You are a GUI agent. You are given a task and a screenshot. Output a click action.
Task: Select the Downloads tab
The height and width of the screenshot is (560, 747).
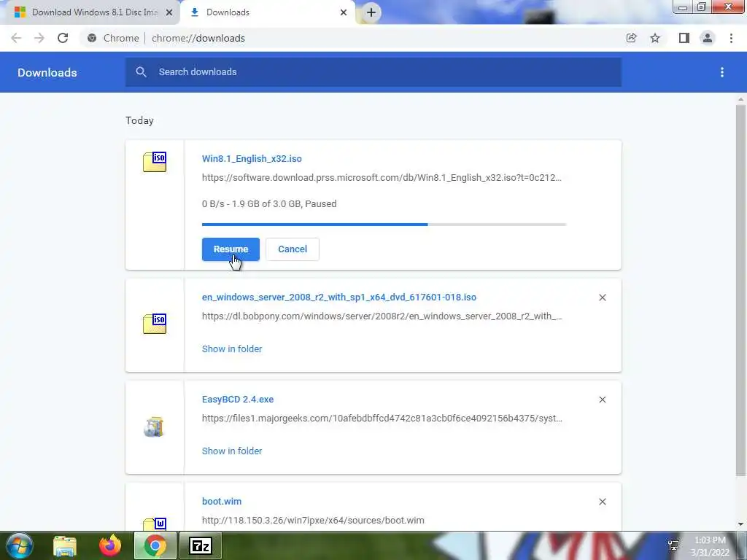click(x=268, y=12)
